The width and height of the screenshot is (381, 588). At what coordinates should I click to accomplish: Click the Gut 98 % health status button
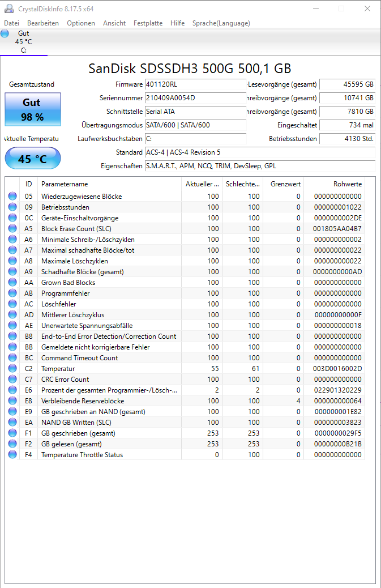33,109
